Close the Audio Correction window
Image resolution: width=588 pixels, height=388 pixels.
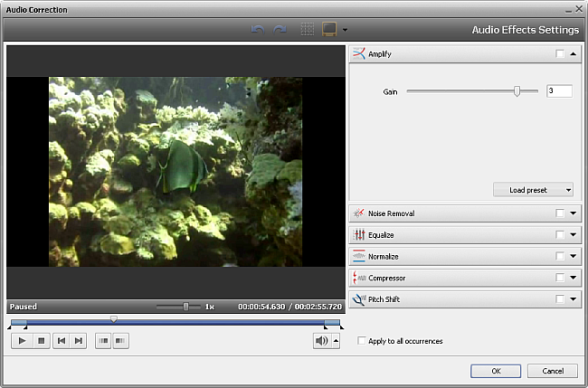tap(579, 9)
